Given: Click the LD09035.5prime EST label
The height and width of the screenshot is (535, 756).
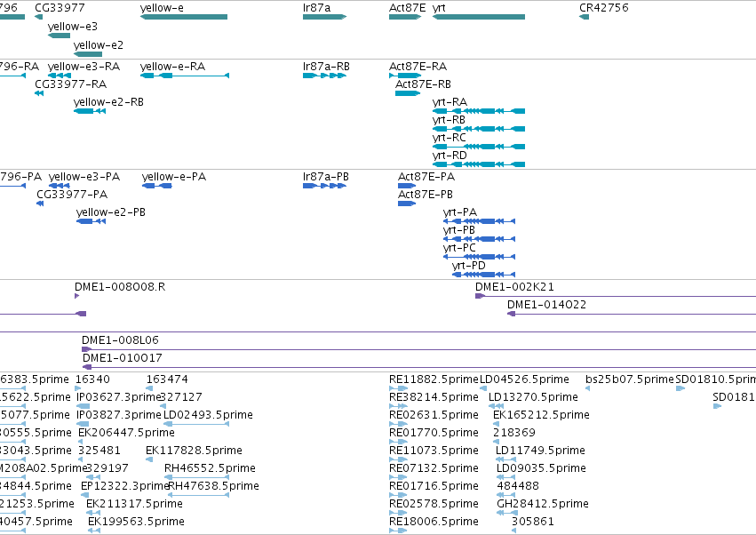Looking at the screenshot, I should 541,469.
